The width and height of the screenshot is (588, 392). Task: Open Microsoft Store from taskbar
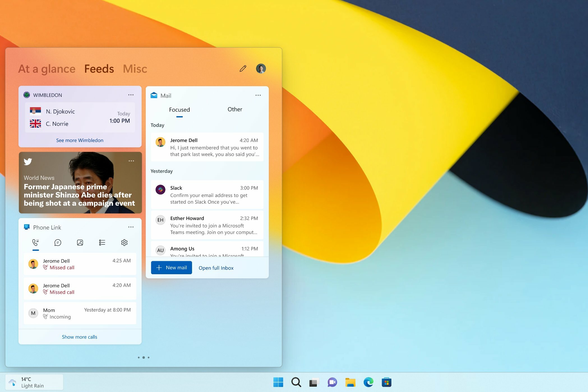386,382
